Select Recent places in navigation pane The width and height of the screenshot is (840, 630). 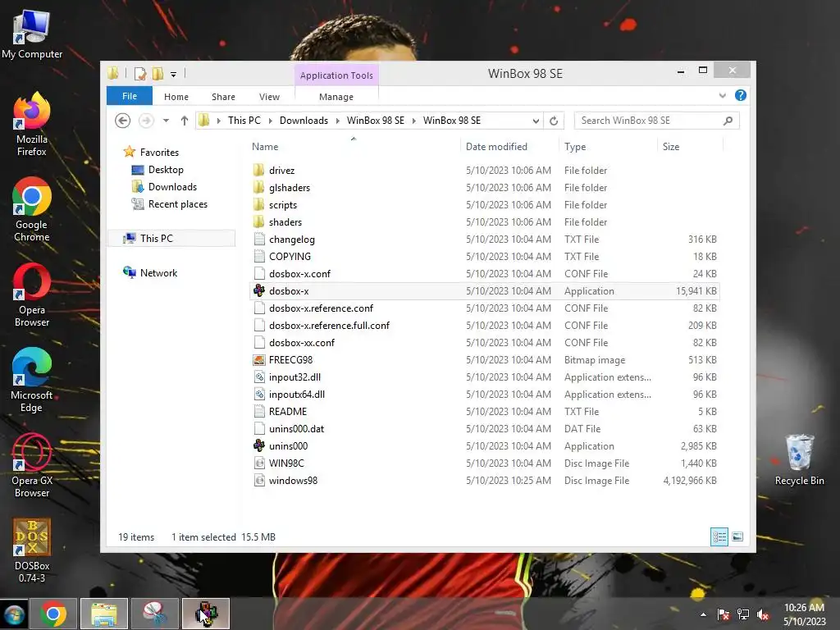pos(178,203)
